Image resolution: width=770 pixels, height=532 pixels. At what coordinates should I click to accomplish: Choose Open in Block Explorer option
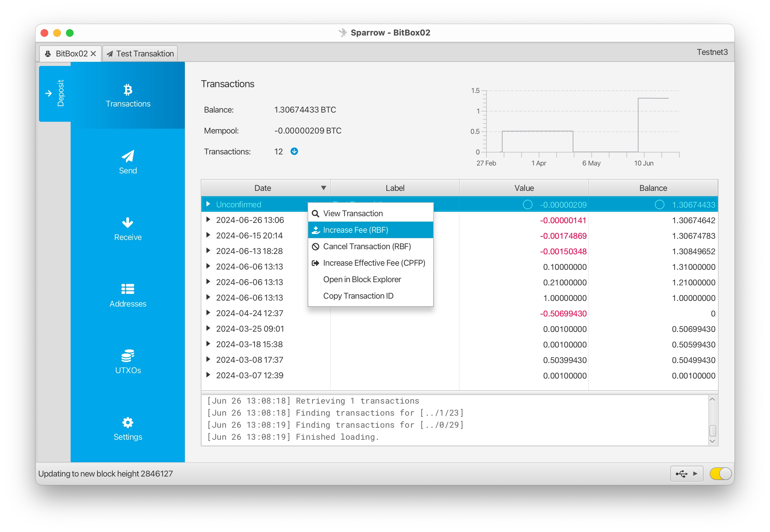(x=371, y=279)
